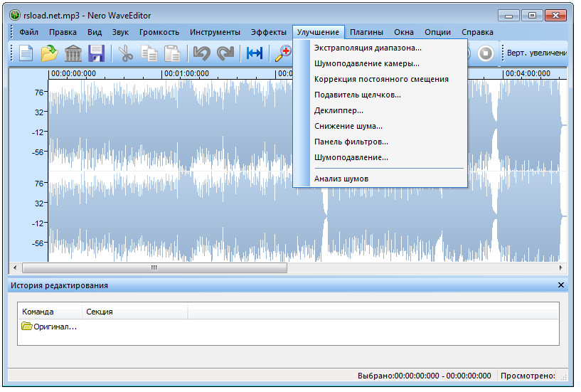Select the Оригинал history entry
The height and width of the screenshot is (392, 581).
pos(50,327)
